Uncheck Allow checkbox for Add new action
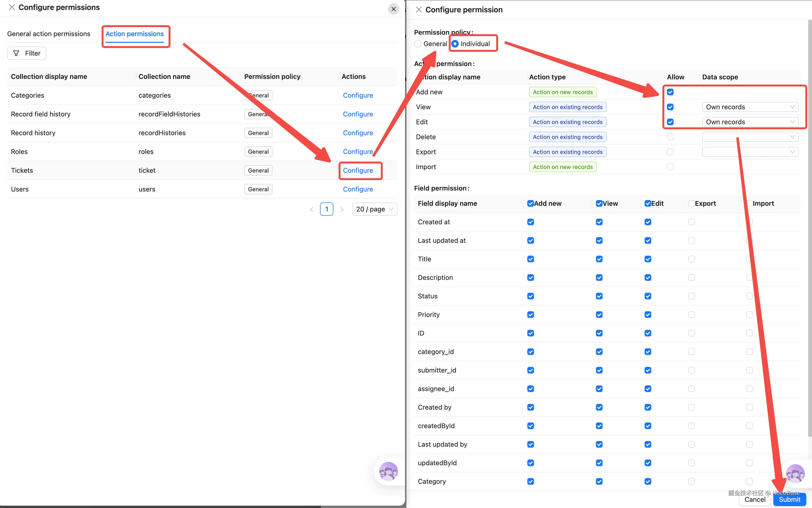Viewport: 812px width, 508px height. pos(670,92)
